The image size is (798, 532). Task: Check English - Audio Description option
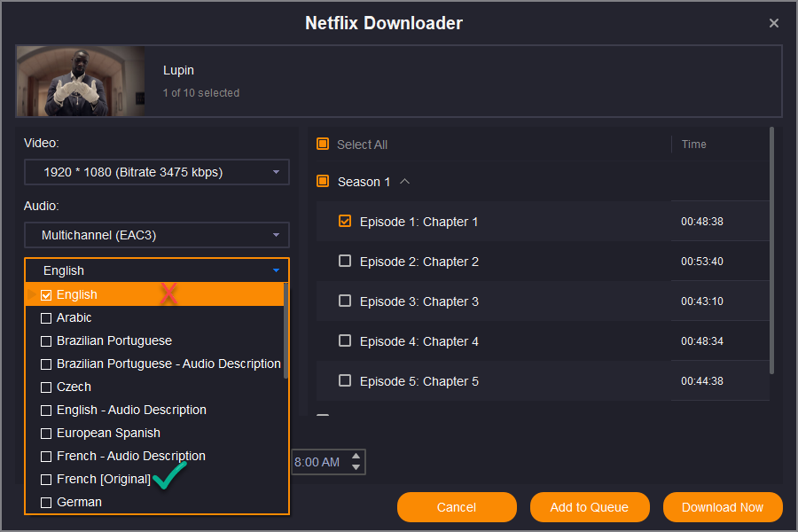46,411
